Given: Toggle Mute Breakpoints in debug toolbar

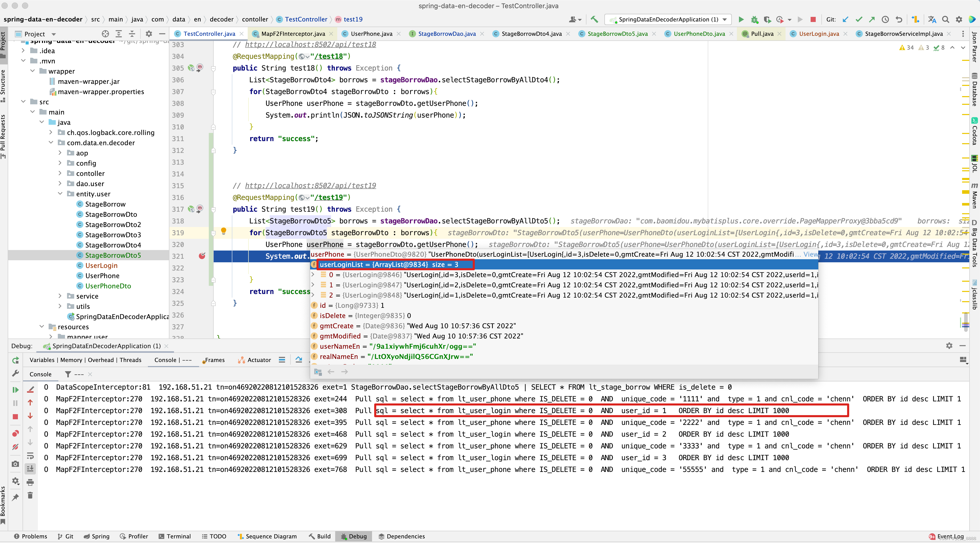Looking at the screenshot, I should [x=15, y=447].
